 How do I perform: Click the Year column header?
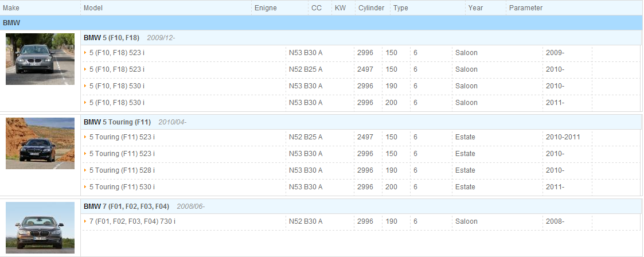[x=475, y=8]
